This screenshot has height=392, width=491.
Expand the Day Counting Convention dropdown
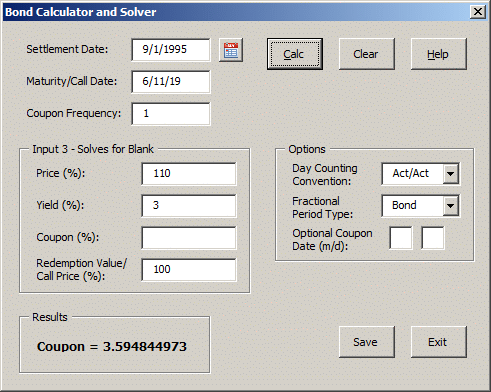451,174
